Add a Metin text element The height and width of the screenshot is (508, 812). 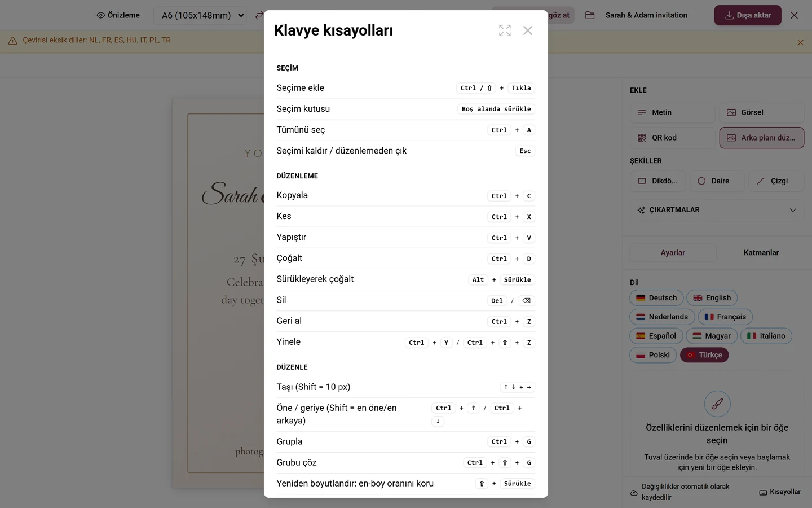tap(672, 112)
